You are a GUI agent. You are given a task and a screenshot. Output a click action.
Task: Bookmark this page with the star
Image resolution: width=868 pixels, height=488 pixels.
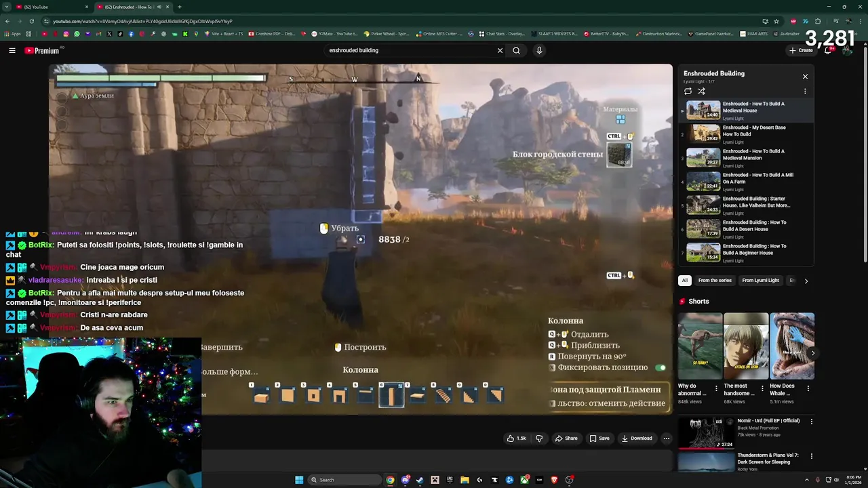776,21
